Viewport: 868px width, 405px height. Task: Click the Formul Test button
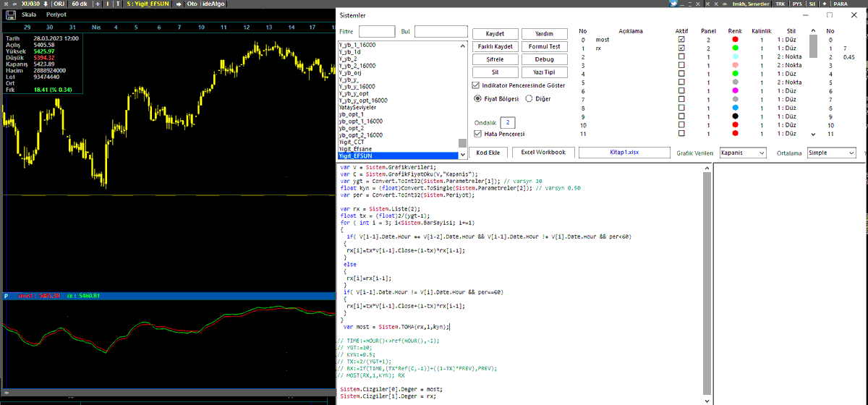click(544, 46)
